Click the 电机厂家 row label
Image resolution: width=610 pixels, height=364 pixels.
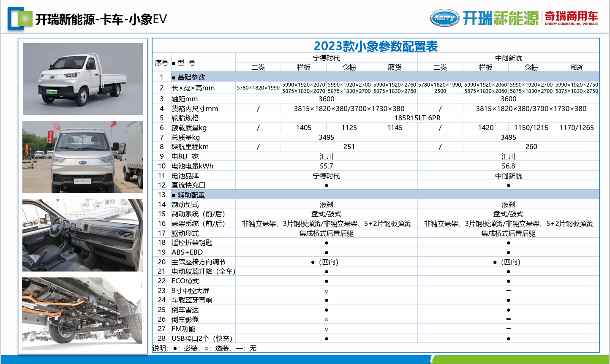coord(185,156)
